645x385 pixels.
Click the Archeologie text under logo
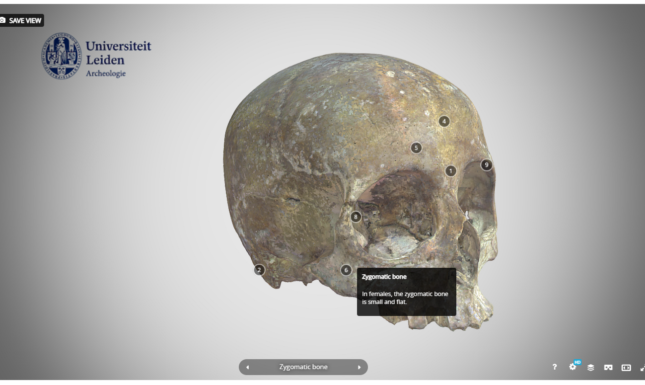point(106,74)
